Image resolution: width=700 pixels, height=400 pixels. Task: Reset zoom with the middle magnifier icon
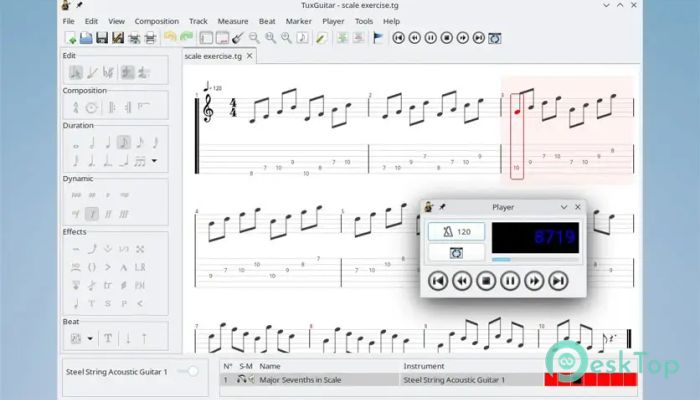pos(270,38)
